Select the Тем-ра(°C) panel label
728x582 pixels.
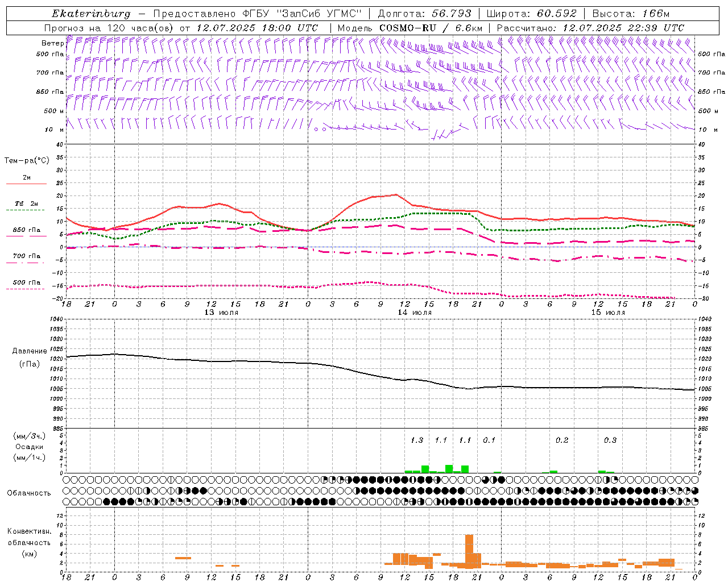(x=27, y=160)
